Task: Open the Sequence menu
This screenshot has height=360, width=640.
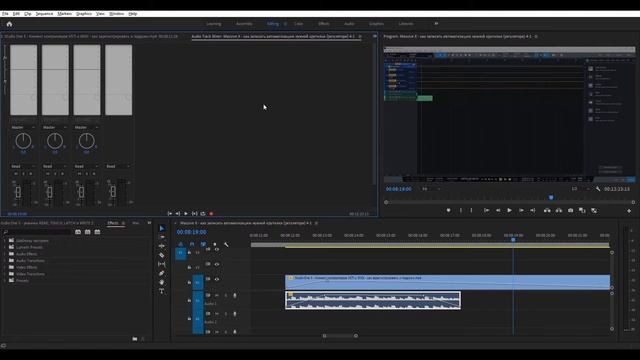Action: point(44,13)
